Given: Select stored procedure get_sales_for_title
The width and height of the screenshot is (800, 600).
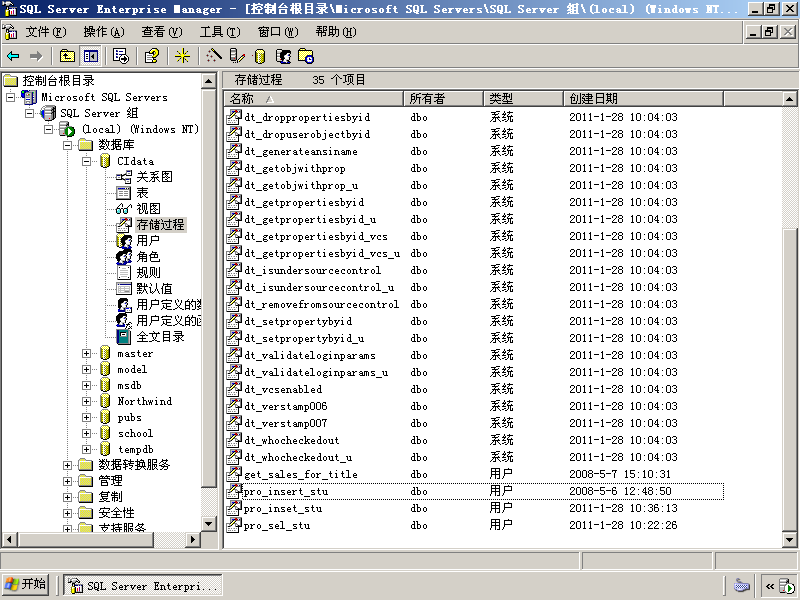Looking at the screenshot, I should (301, 474).
